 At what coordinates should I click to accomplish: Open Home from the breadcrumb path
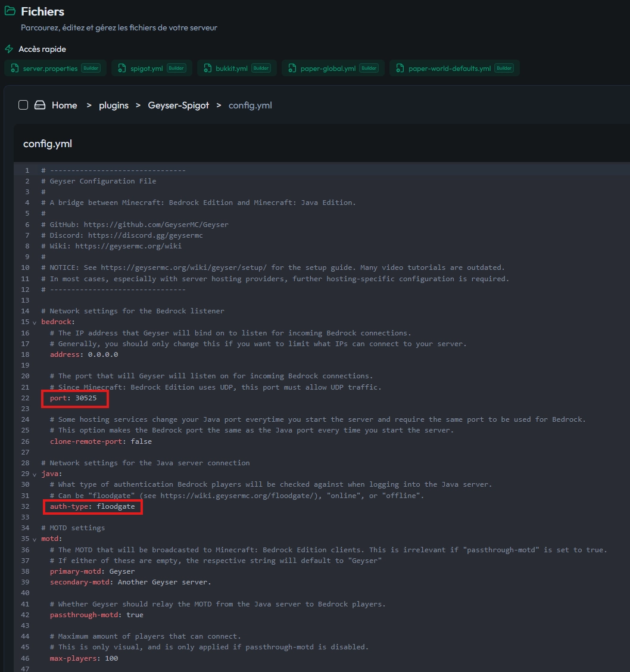point(64,105)
